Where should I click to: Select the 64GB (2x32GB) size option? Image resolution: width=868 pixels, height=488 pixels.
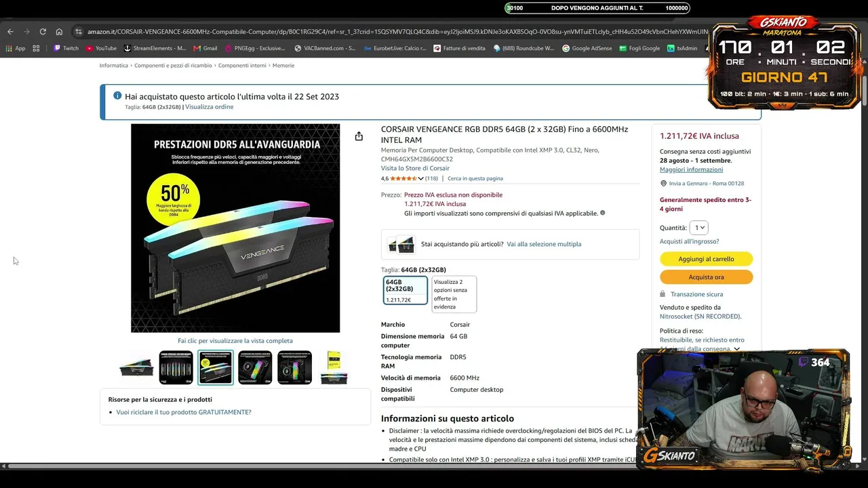(406, 290)
